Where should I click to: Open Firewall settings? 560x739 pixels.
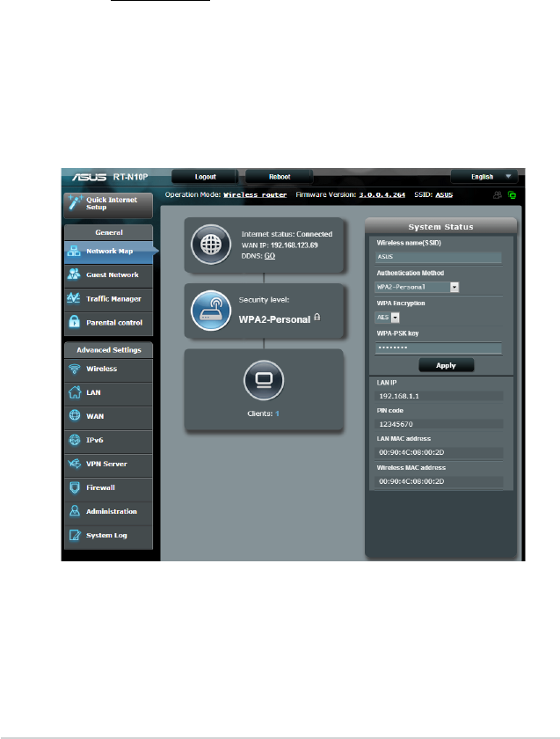pos(108,488)
